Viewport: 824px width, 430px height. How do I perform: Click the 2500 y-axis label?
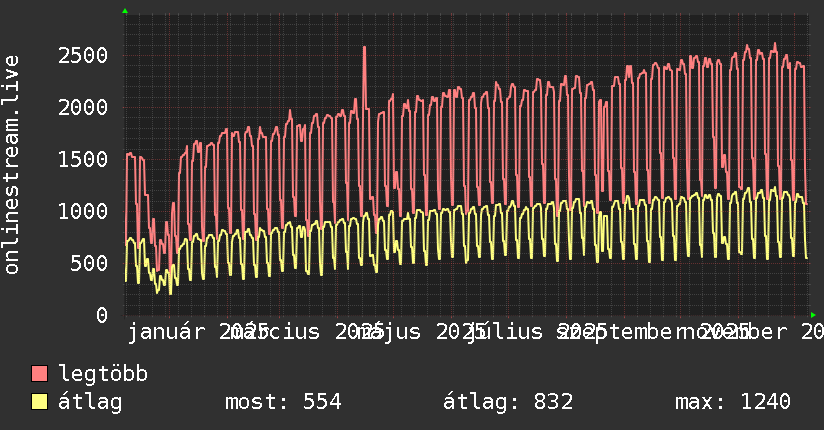83,56
